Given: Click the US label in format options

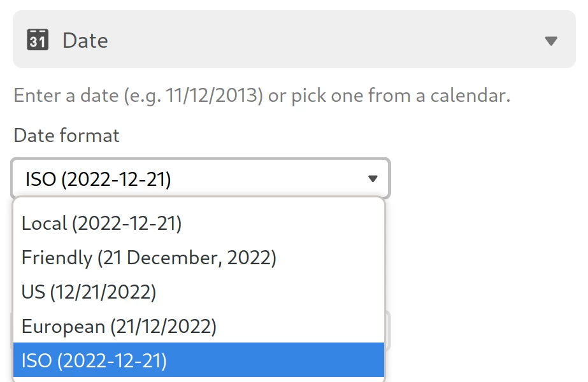Looking at the screenshot, I should 33,292.
